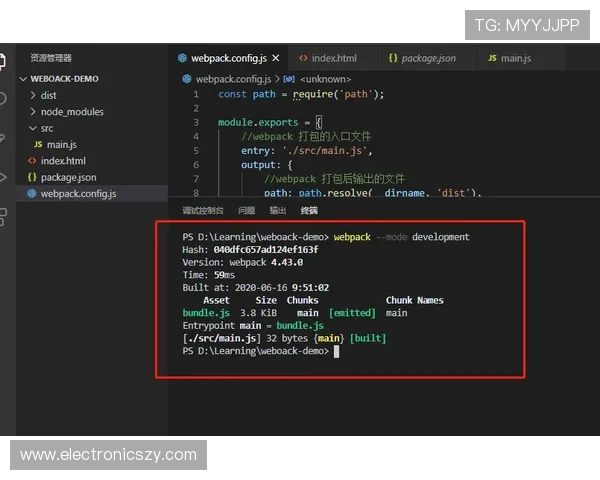Click the webpack icon in the breadcrumb
Image resolution: width=600 pixels, height=480 pixels.
186,78
